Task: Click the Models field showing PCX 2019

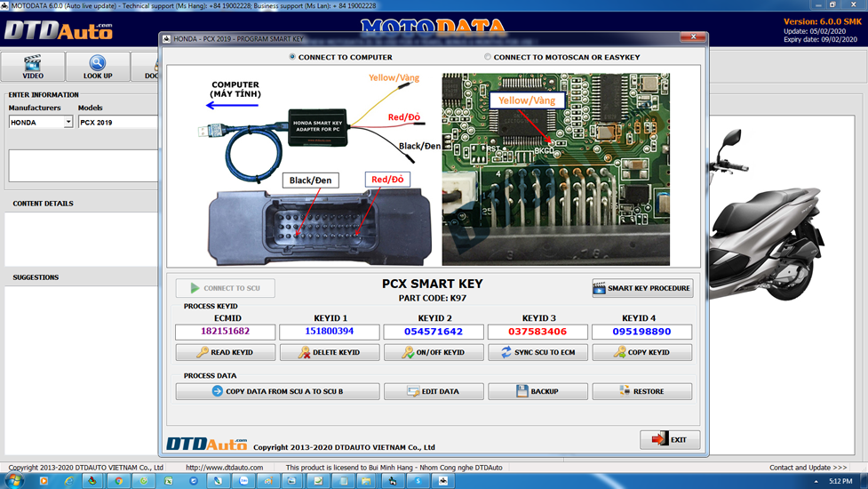Action: [118, 123]
